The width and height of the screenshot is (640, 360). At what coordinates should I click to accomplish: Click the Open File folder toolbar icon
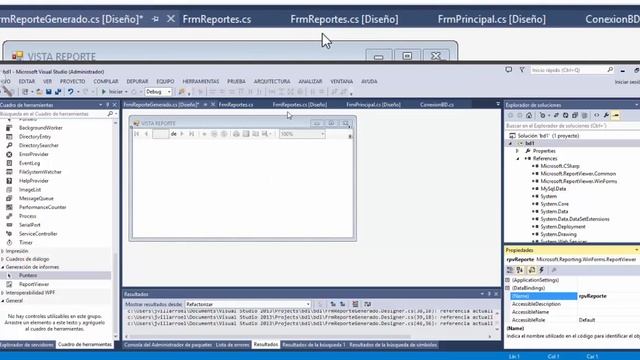click(39, 92)
